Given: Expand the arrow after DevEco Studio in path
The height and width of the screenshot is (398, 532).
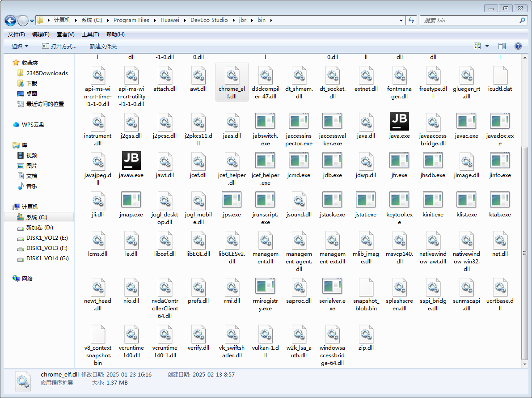Looking at the screenshot, I should [233, 21].
